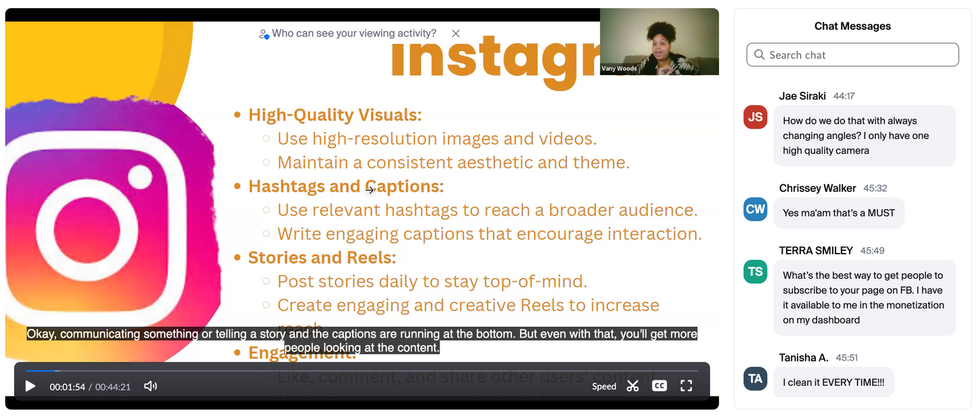Jump to timestamp 44:17 in chat

844,96
